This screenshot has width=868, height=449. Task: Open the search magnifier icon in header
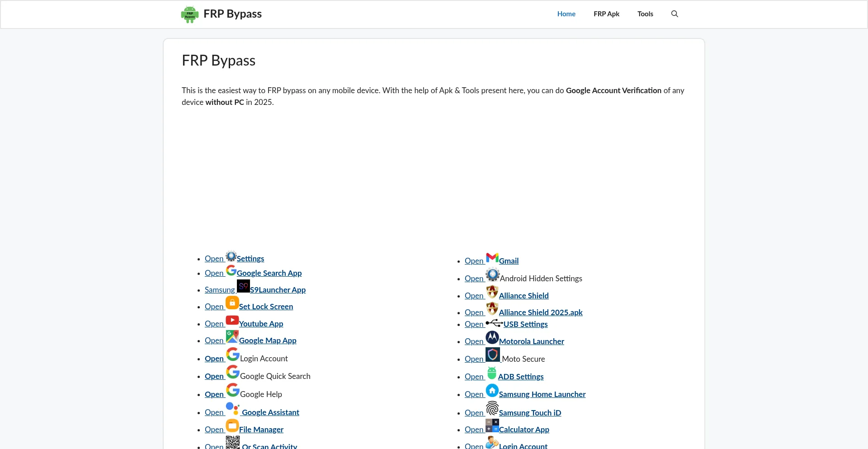[x=675, y=14]
